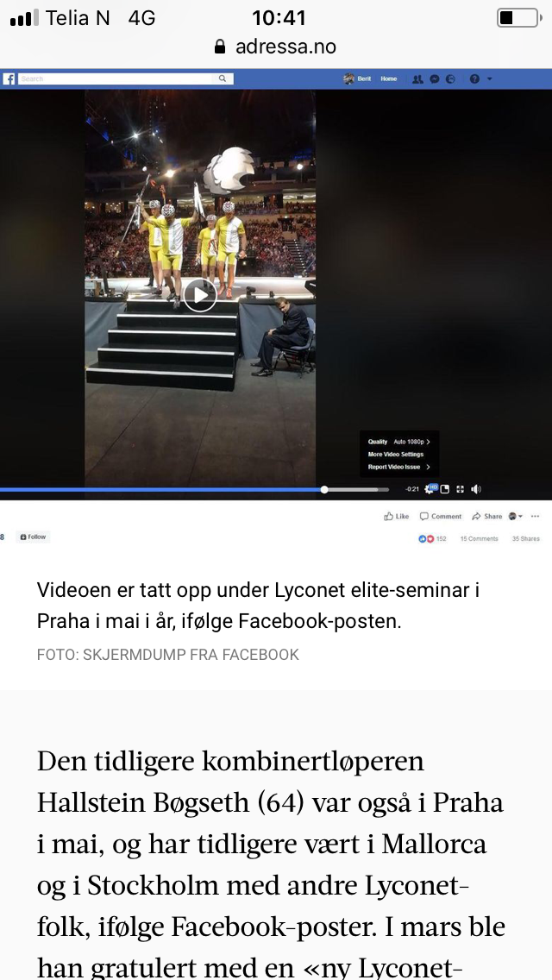Open Facebook friend requests icon
Screen dimensions: 552x980
(417, 79)
